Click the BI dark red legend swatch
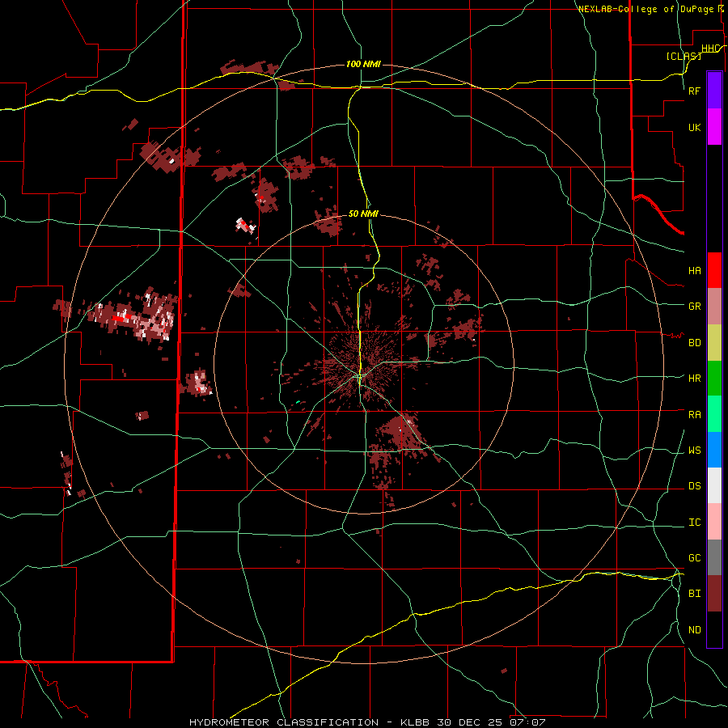 pos(714,594)
